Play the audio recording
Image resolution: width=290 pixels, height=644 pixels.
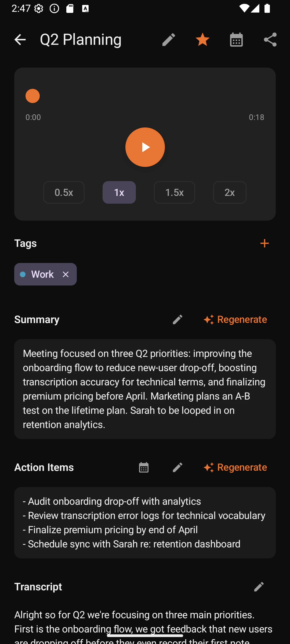(145, 147)
